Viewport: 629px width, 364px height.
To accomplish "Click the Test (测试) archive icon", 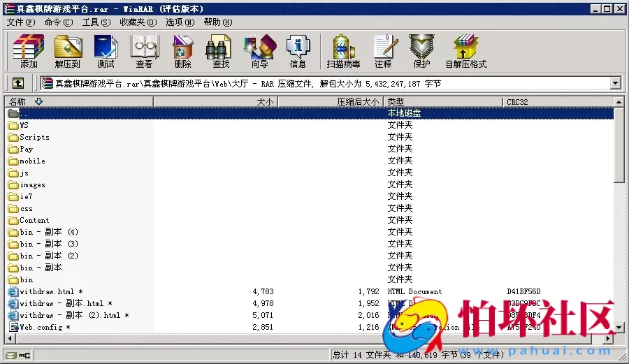I will pos(106,51).
